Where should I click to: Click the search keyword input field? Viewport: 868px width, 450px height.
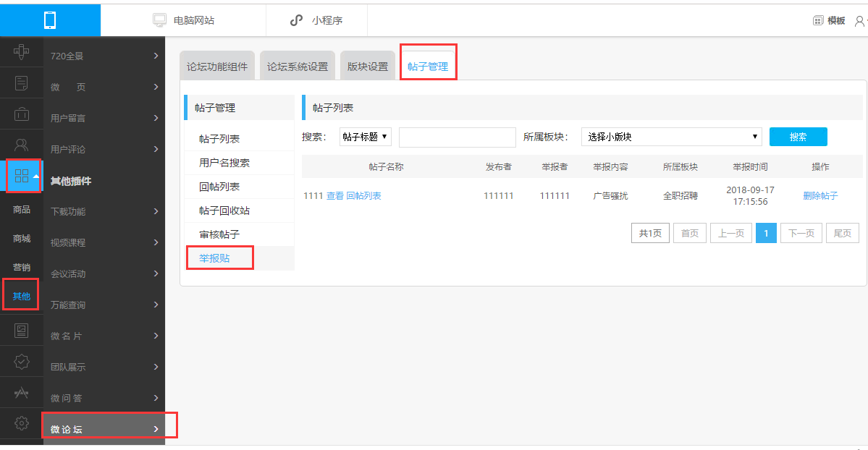pyautogui.click(x=458, y=137)
